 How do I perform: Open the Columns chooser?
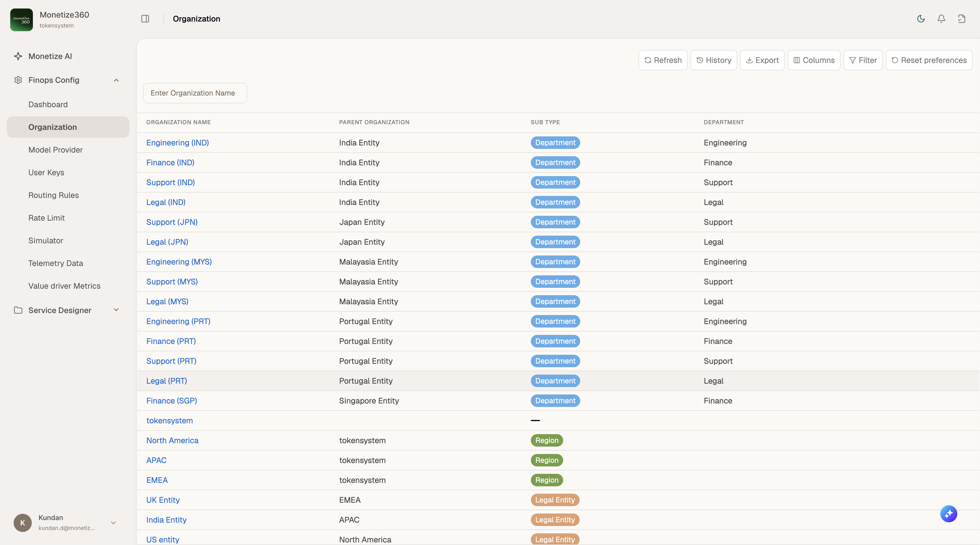(814, 60)
